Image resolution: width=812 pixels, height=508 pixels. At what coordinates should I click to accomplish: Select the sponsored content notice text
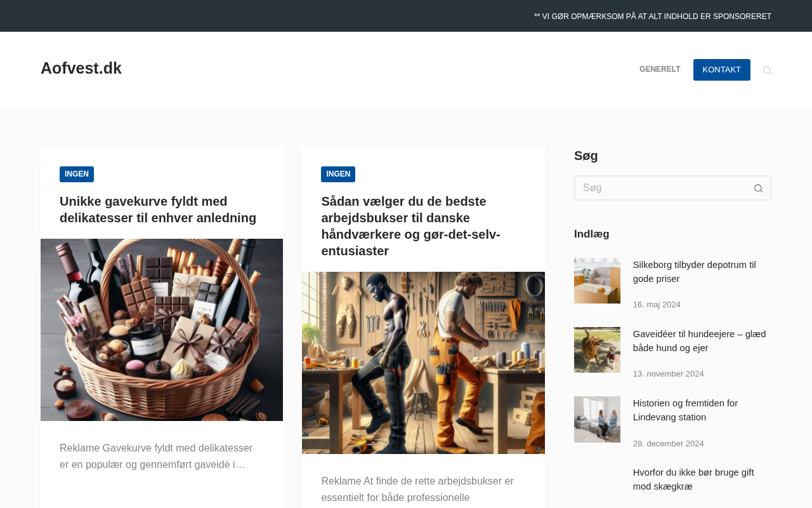(653, 17)
